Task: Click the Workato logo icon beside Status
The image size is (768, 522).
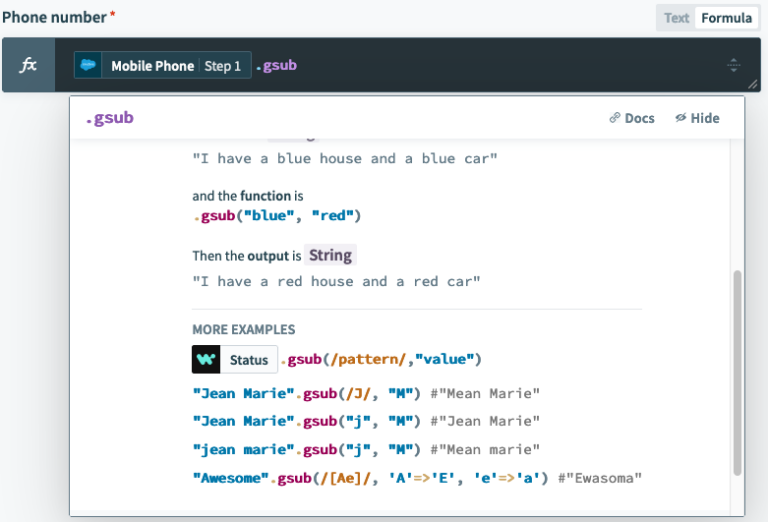Action: 206,359
